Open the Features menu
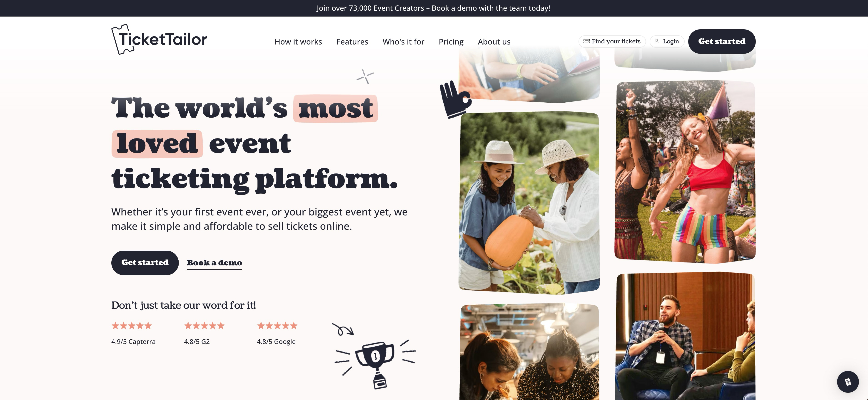 pos(352,42)
